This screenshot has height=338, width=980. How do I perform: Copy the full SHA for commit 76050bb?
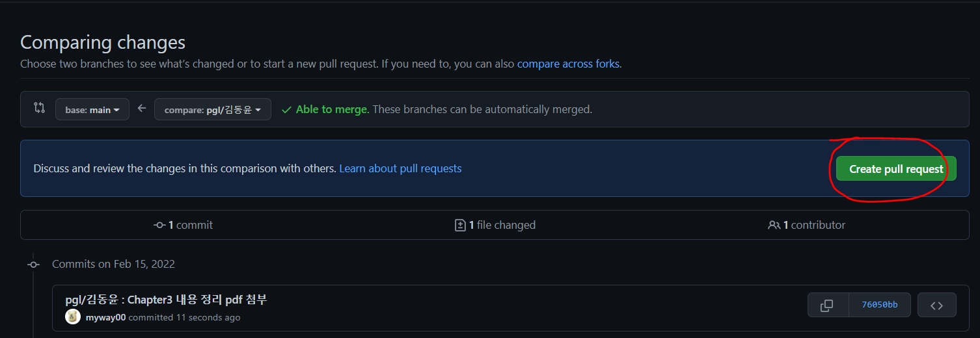pos(827,305)
